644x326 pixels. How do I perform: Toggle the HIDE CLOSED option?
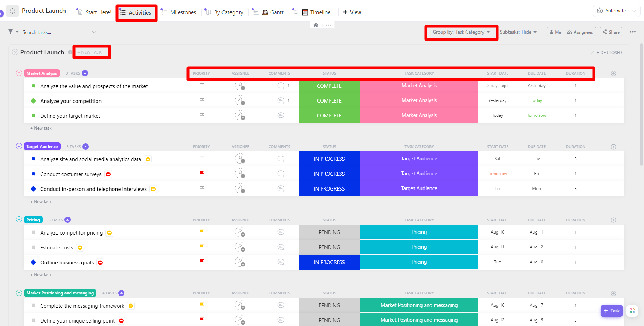click(606, 52)
